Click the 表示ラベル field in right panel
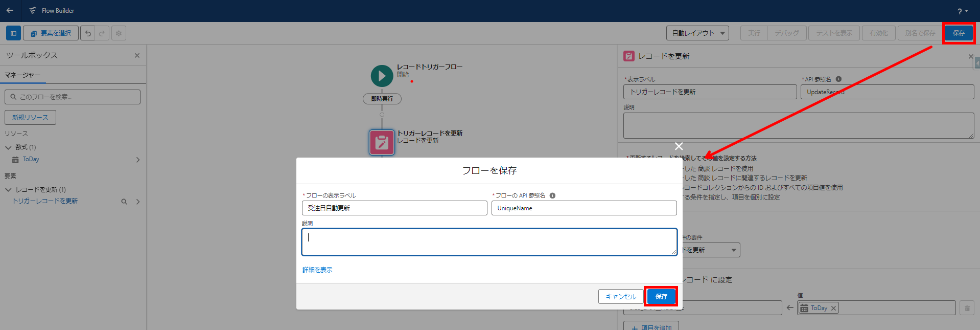980x330 pixels. (x=710, y=92)
